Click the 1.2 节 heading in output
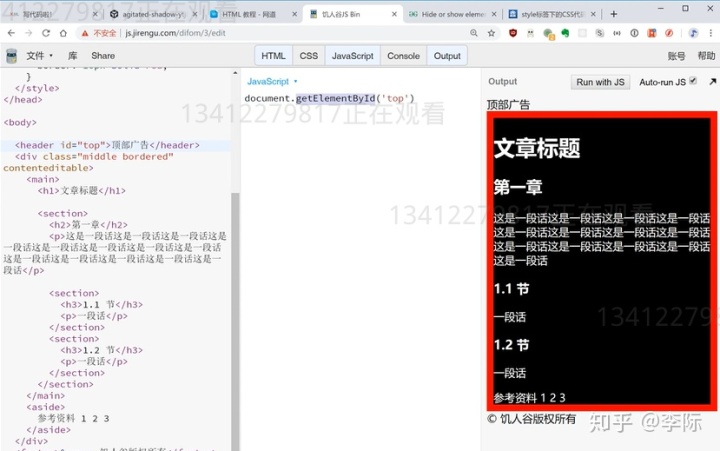 tap(512, 344)
